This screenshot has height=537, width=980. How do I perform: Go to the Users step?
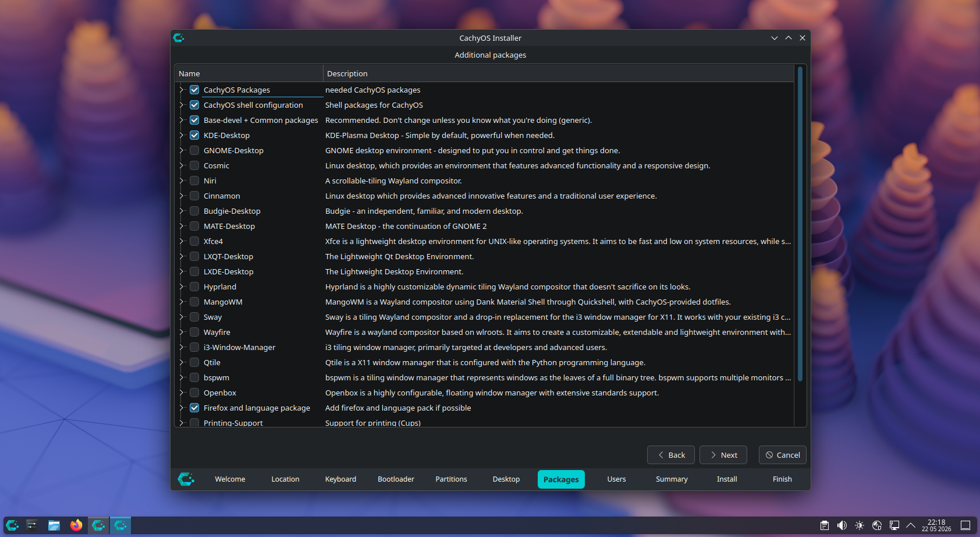tap(616, 479)
